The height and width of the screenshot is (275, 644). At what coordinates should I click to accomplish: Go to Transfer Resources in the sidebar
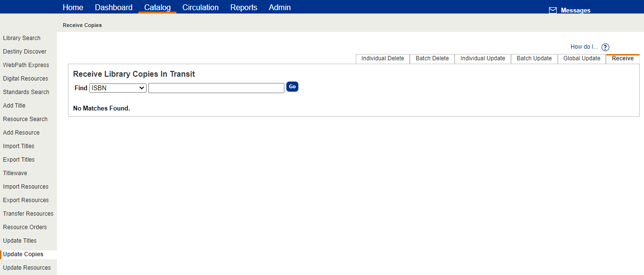(28, 214)
